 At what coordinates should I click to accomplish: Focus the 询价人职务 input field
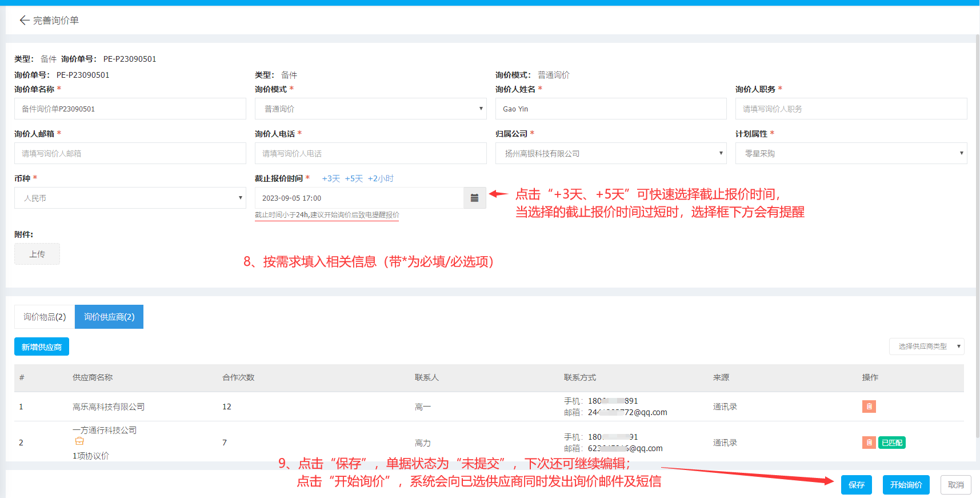click(851, 109)
